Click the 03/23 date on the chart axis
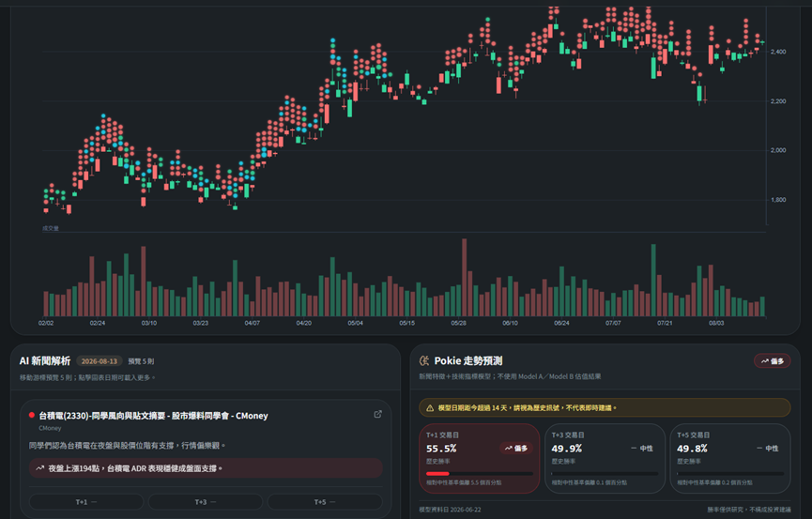 point(200,323)
